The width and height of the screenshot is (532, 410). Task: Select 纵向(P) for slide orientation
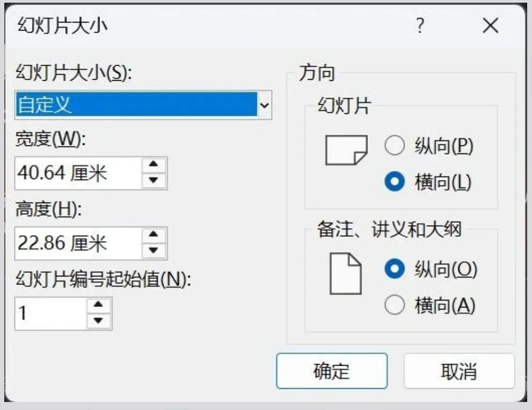pyautogui.click(x=395, y=146)
